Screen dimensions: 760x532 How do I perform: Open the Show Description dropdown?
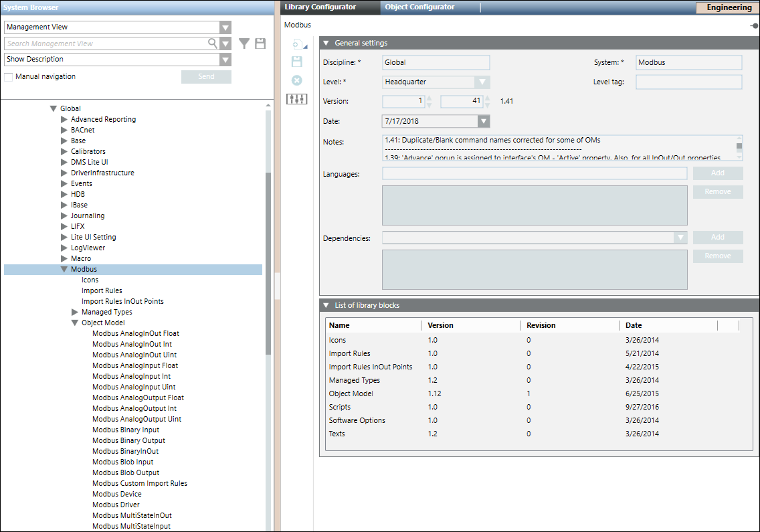point(225,60)
